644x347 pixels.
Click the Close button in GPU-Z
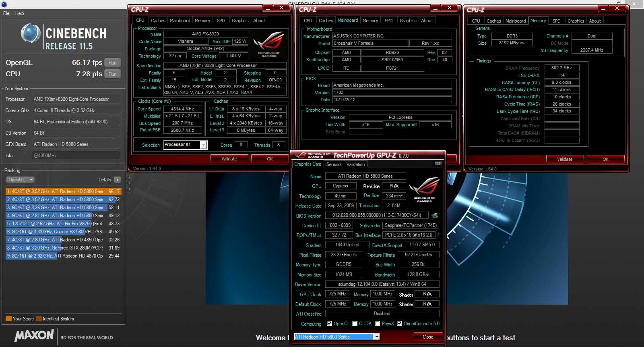coord(428,337)
